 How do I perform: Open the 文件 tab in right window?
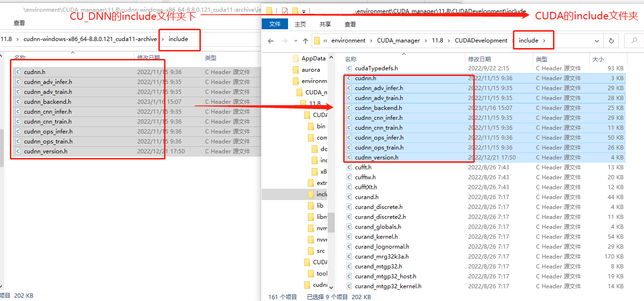(x=275, y=24)
